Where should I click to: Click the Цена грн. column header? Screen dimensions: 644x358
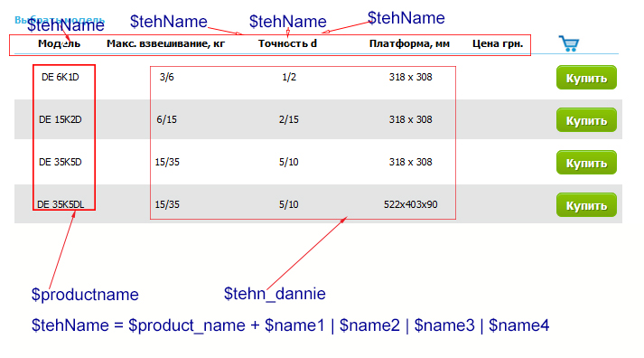pos(498,43)
